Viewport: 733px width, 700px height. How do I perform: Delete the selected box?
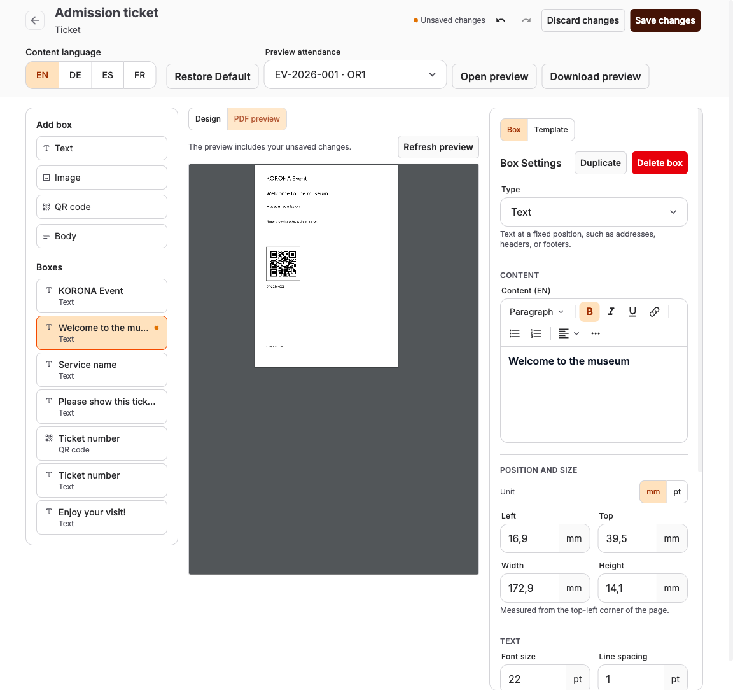[660, 163]
